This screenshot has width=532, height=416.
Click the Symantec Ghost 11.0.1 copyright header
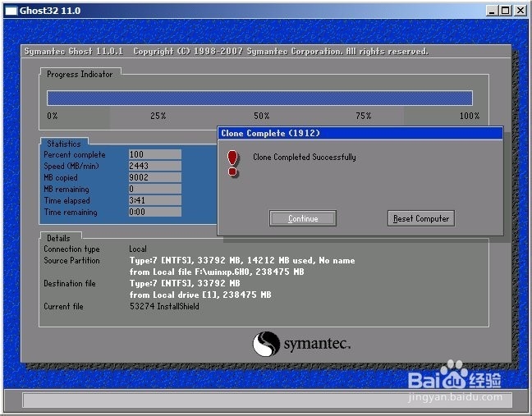(226, 51)
